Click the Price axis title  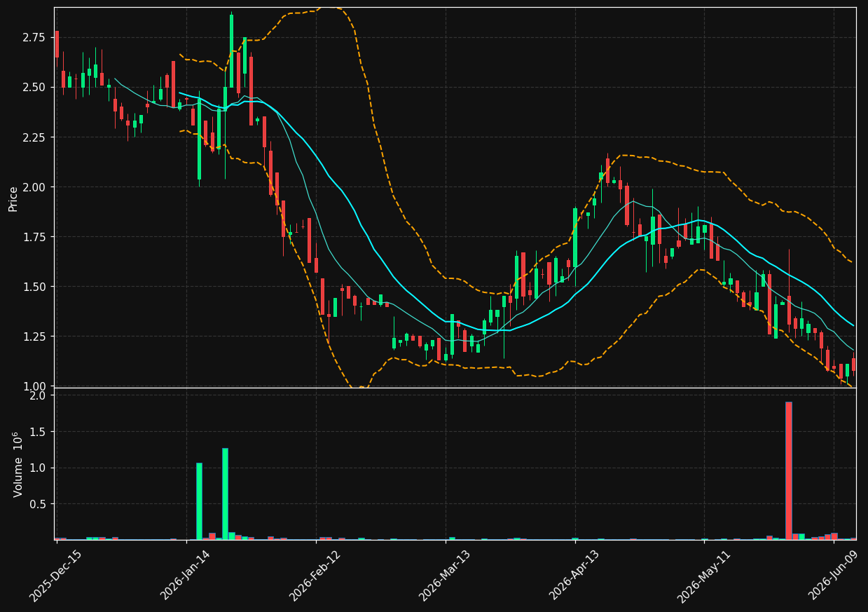[x=13, y=198]
